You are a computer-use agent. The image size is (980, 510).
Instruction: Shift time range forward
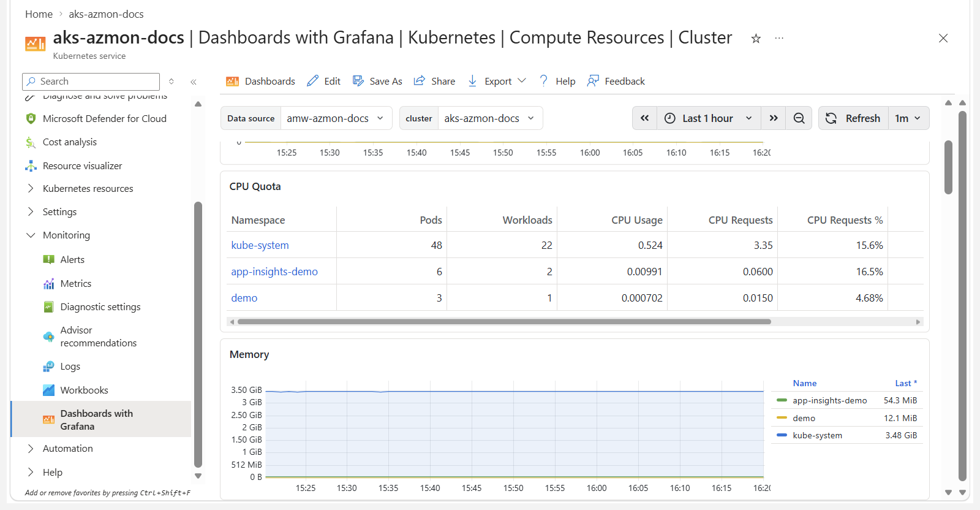pyautogui.click(x=774, y=118)
